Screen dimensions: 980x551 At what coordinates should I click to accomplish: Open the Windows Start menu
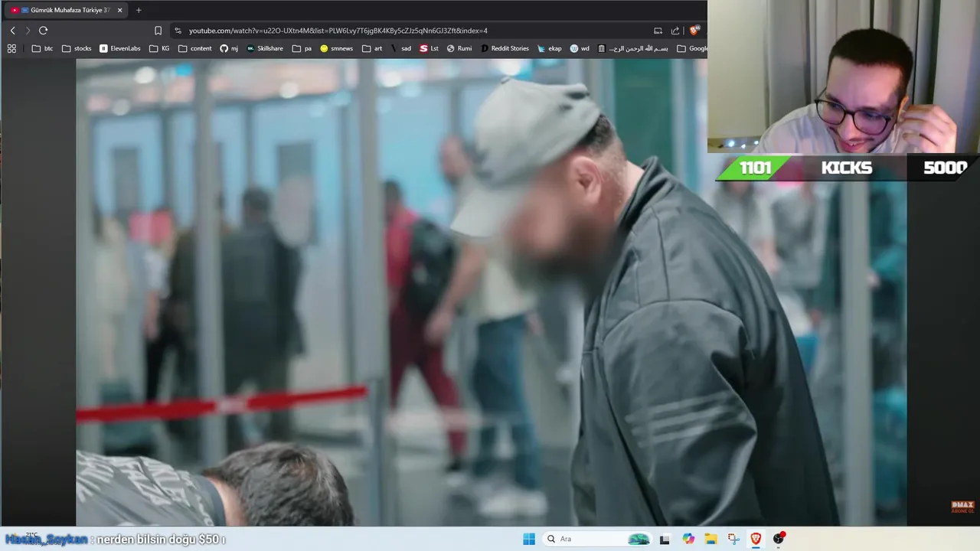tap(529, 539)
